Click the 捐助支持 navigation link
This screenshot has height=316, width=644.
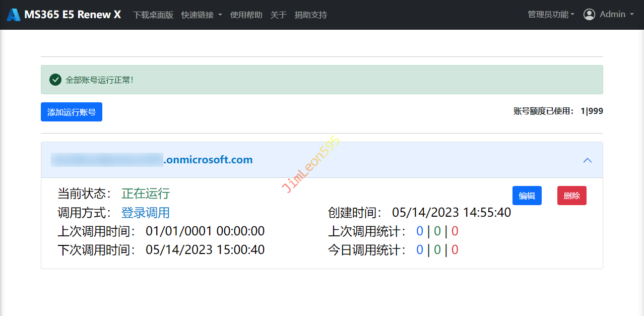310,15
